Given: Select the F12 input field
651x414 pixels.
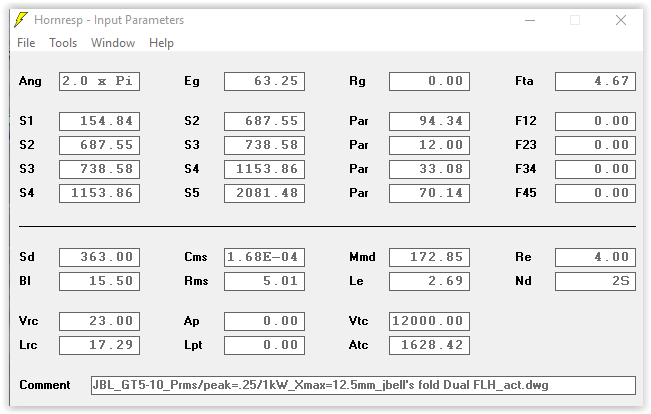Looking at the screenshot, I should coord(595,121).
